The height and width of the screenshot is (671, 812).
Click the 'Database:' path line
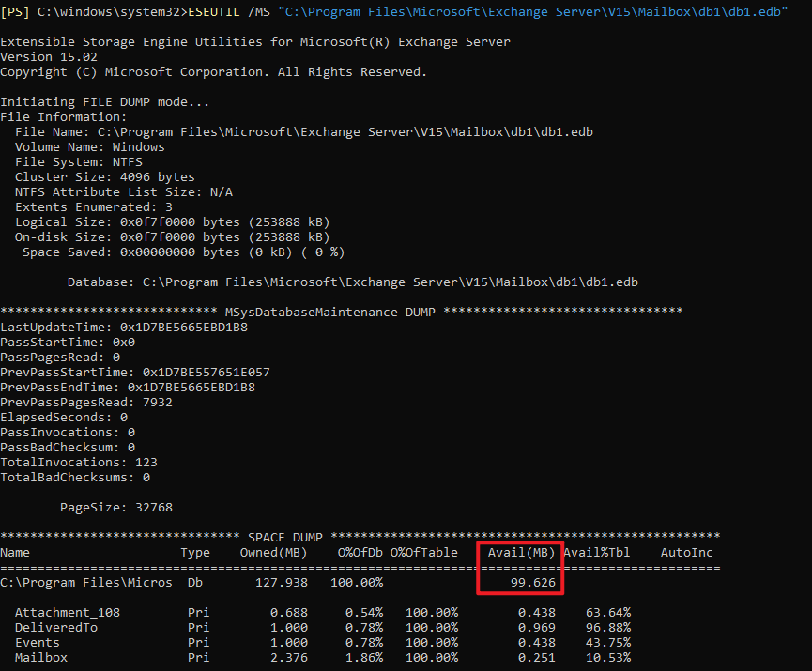tap(353, 282)
